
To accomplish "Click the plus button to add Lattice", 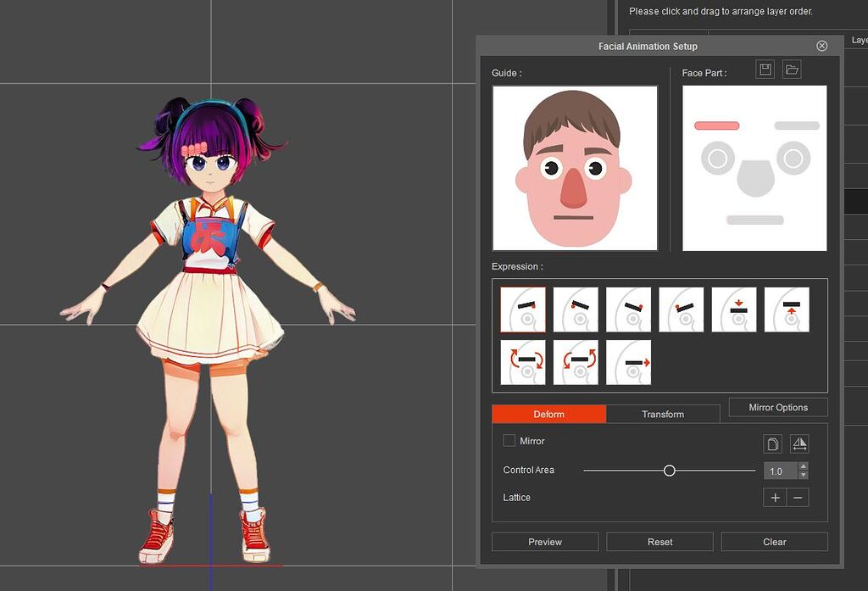I will [773, 498].
